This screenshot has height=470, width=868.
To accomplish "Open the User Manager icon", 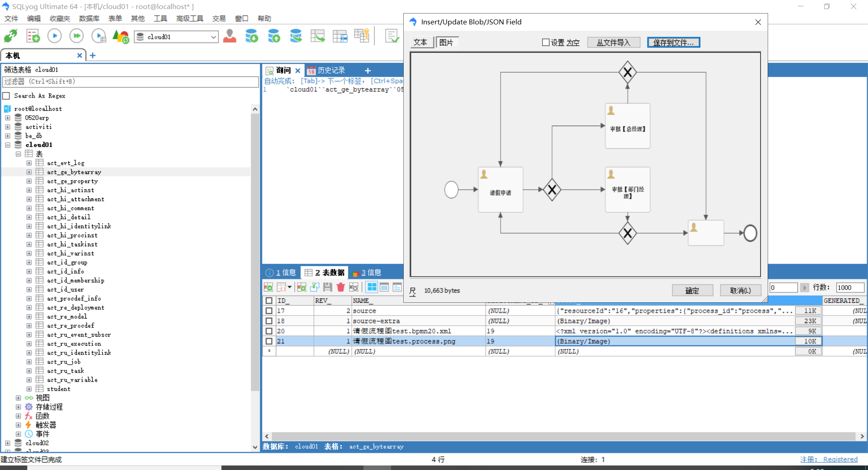I will (230, 36).
